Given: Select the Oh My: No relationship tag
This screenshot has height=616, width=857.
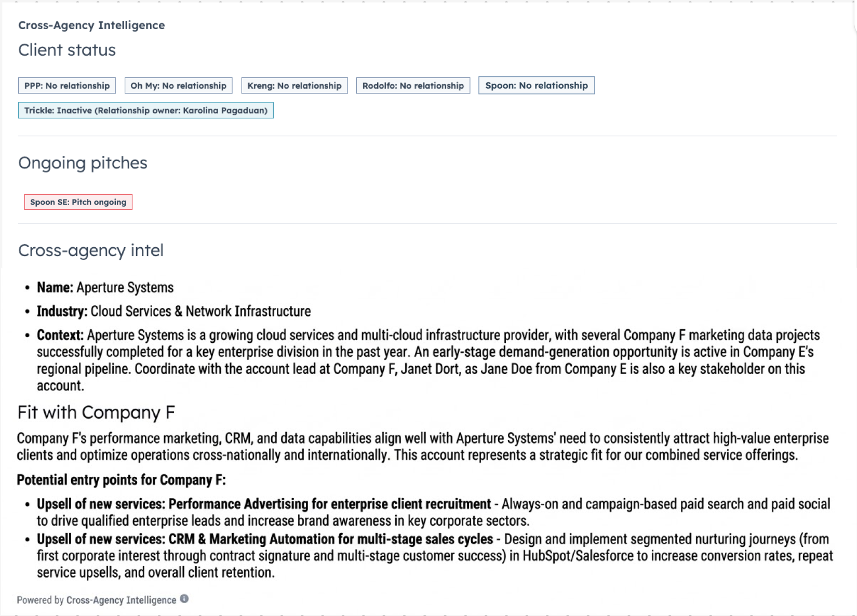Looking at the screenshot, I should click(178, 86).
